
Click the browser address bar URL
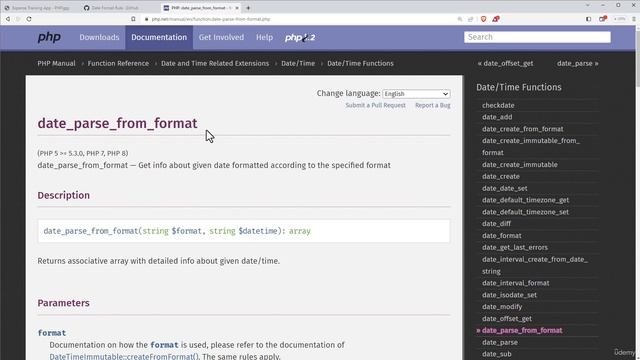pyautogui.click(x=211, y=19)
